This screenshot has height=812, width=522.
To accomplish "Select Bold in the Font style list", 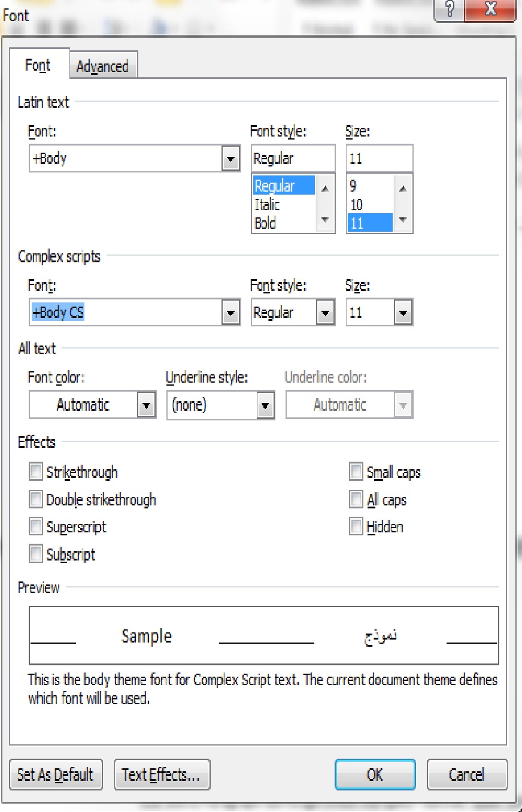I will pos(265,223).
